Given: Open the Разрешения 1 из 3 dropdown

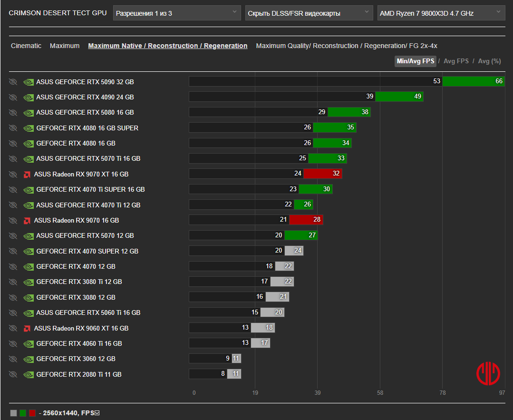Looking at the screenshot, I should 177,13.
